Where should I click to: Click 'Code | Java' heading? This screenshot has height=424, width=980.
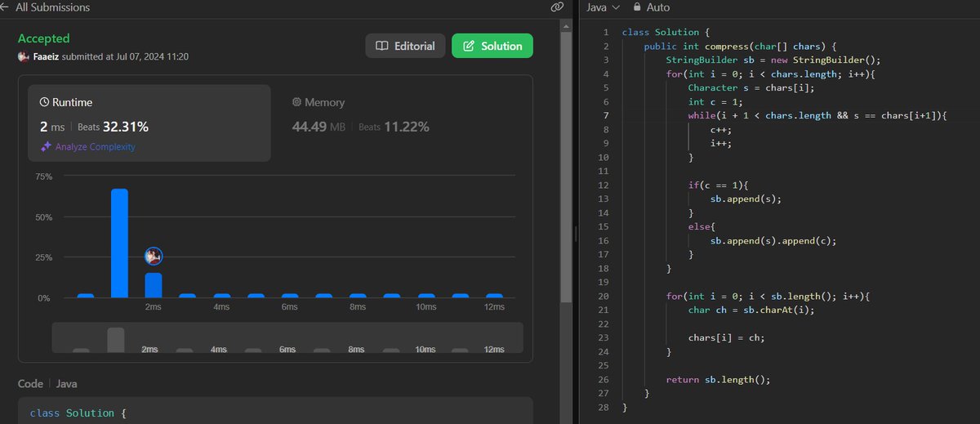(x=47, y=383)
